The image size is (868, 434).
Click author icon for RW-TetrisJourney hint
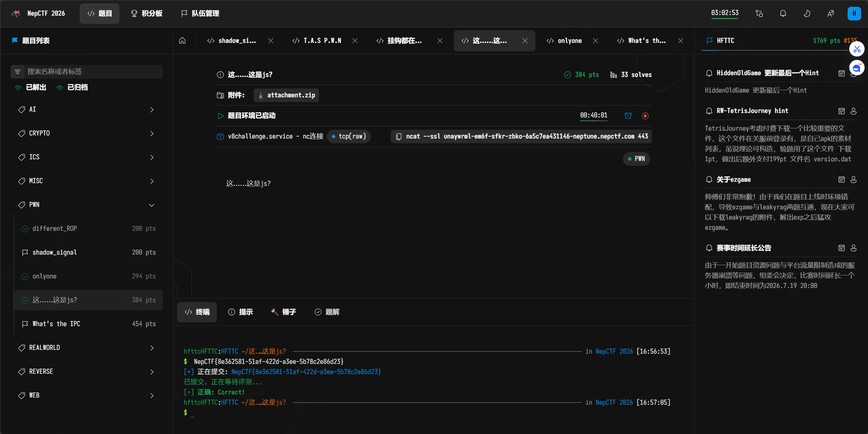(853, 111)
